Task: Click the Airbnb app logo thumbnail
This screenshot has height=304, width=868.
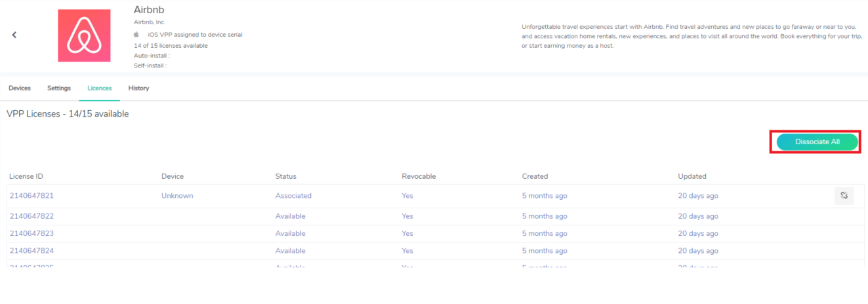Action: pyautogui.click(x=84, y=35)
